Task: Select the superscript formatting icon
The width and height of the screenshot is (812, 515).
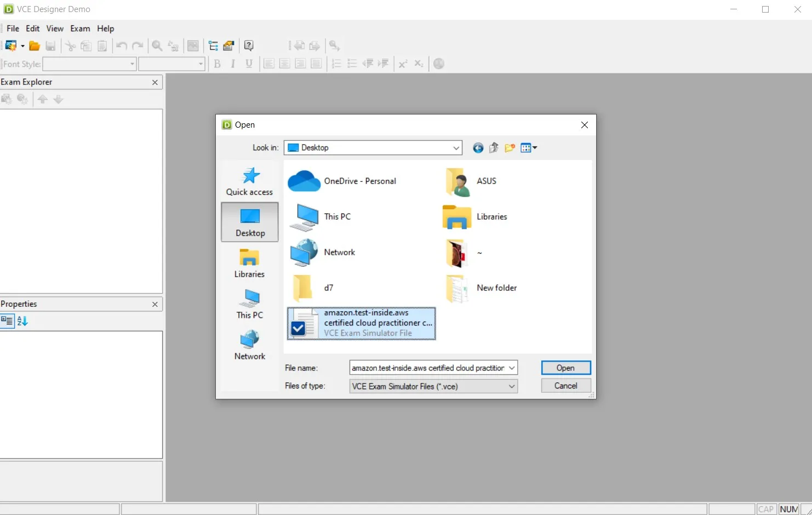Action: click(x=403, y=64)
